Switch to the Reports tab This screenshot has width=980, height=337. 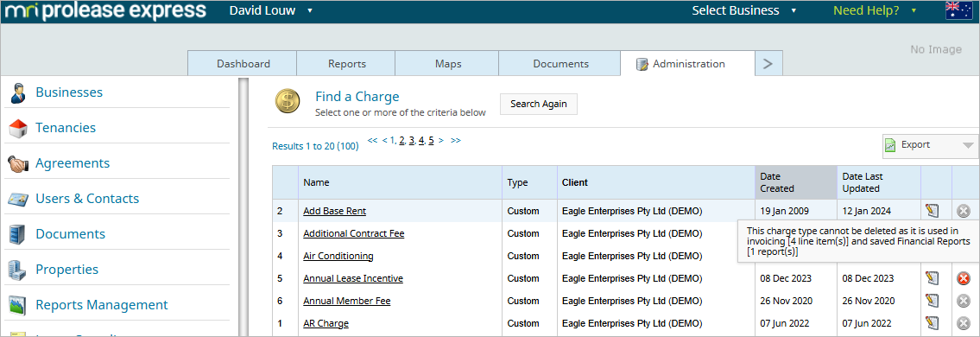tap(347, 64)
